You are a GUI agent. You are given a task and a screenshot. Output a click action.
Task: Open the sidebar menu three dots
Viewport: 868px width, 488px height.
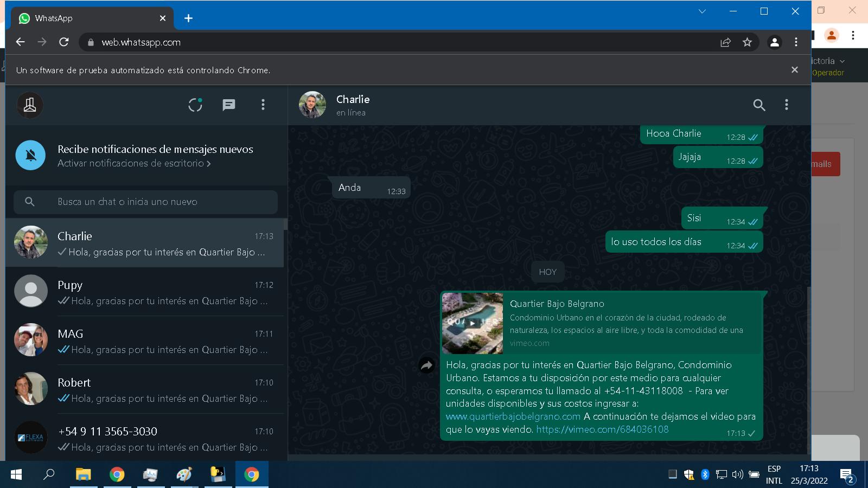point(263,105)
